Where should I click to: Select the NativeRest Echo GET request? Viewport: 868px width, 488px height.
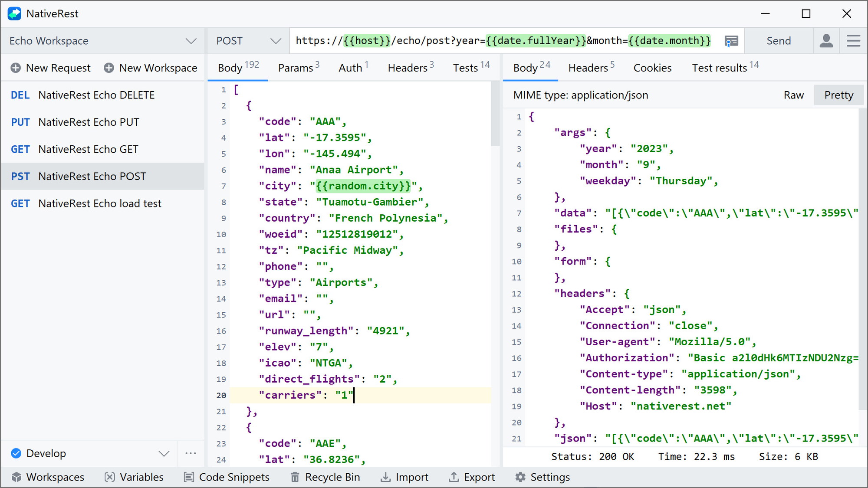click(102, 149)
